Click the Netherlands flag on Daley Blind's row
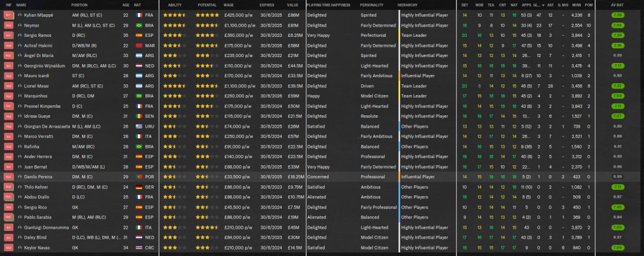Image resolution: width=644 pixels, height=256 pixels. 139,238
